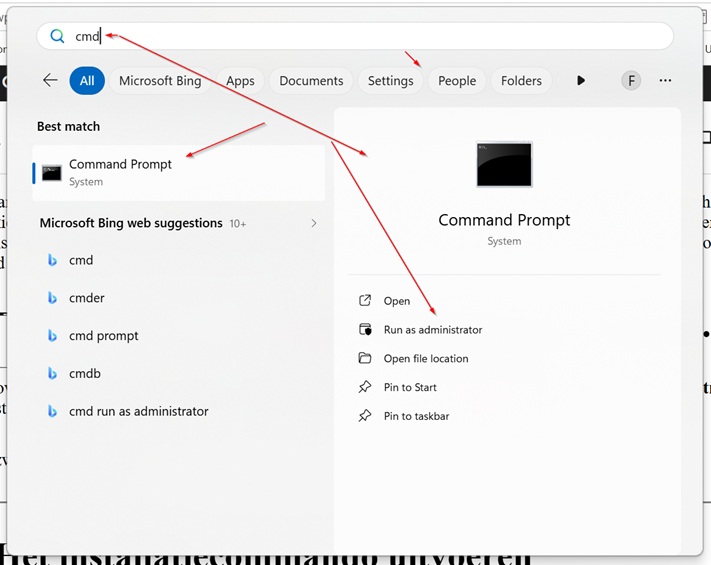Viewport: 711px width, 565px height.
Task: Click the Bing icon beside cmder
Action: [52, 298]
